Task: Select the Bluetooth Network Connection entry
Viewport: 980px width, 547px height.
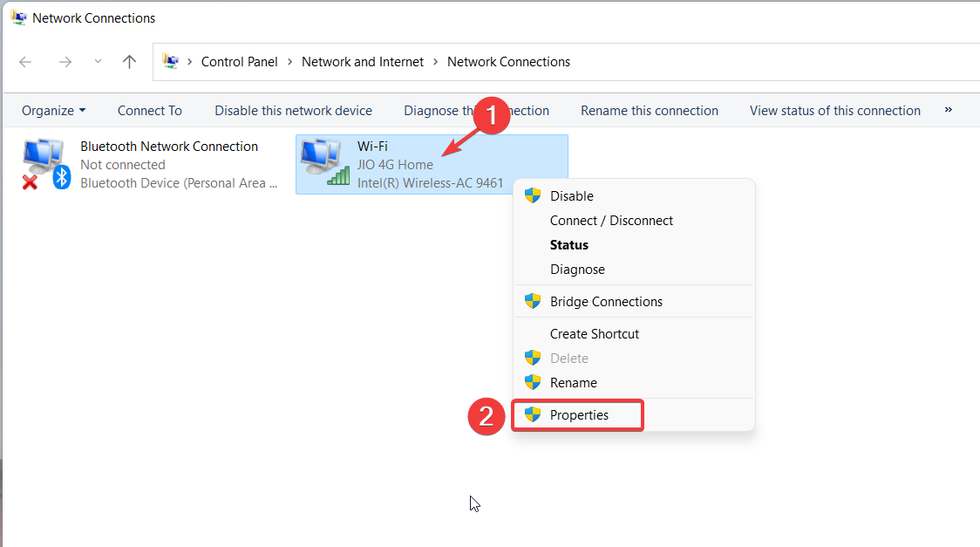Action: 169,146
